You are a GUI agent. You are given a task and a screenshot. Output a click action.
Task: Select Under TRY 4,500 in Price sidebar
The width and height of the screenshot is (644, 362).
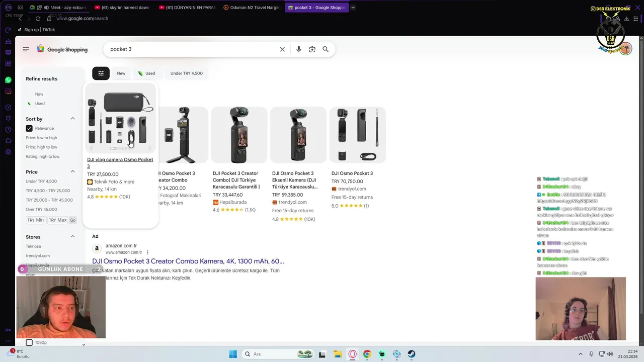point(41,182)
